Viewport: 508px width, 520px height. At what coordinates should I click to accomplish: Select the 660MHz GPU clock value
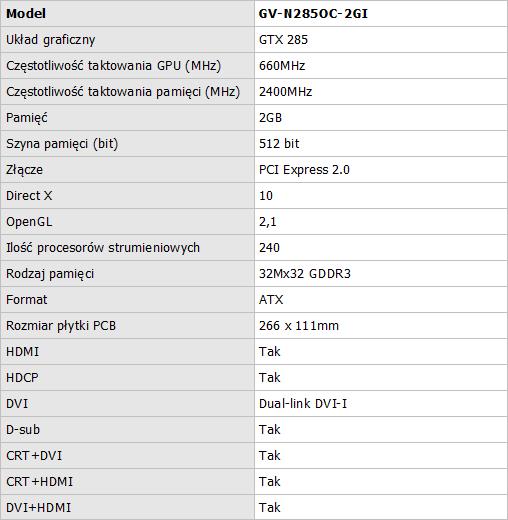282,66
